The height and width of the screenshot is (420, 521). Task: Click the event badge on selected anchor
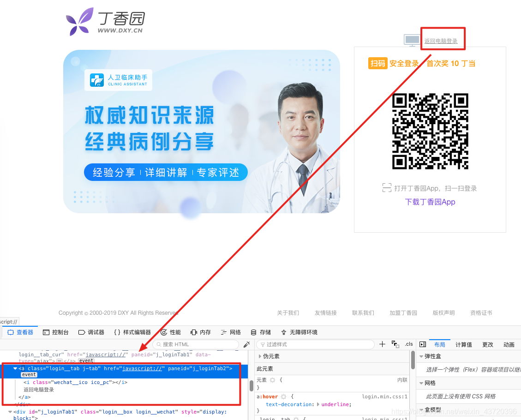pyautogui.click(x=29, y=374)
